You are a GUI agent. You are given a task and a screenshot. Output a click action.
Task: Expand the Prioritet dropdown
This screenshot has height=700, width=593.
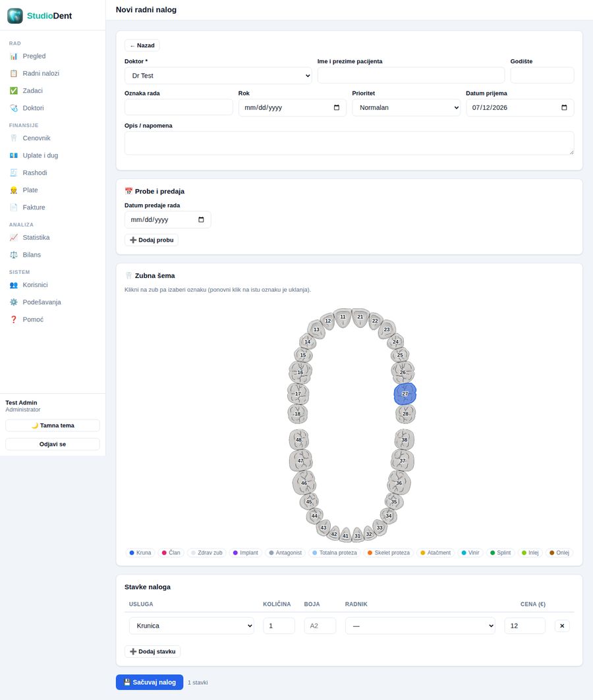pos(407,107)
